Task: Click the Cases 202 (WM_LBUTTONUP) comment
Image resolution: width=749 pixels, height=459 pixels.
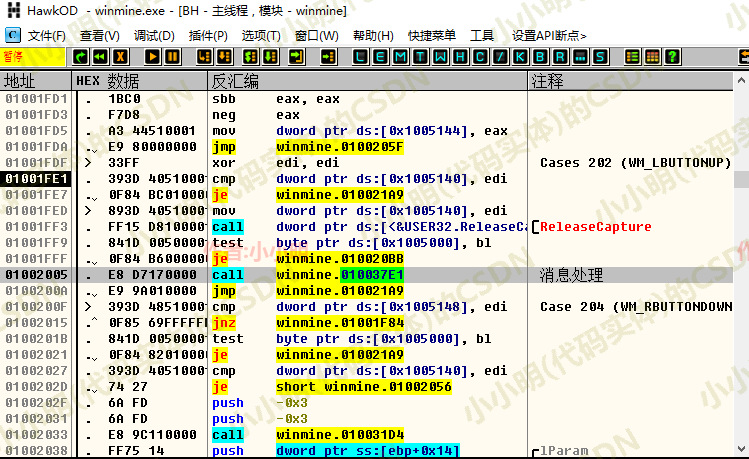Action: (636, 163)
